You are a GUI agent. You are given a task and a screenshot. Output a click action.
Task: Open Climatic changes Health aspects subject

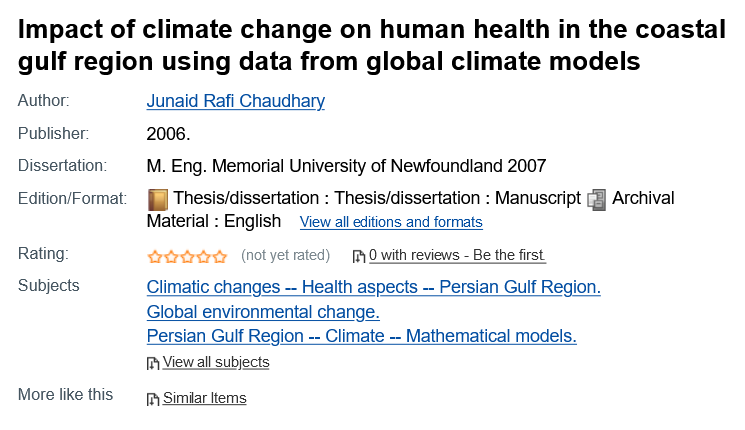(x=373, y=287)
